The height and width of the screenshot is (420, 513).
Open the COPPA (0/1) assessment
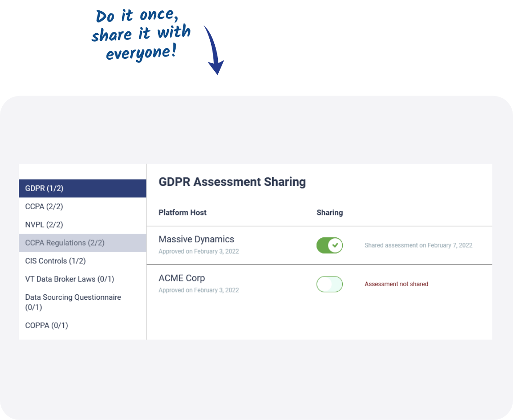click(x=82, y=325)
